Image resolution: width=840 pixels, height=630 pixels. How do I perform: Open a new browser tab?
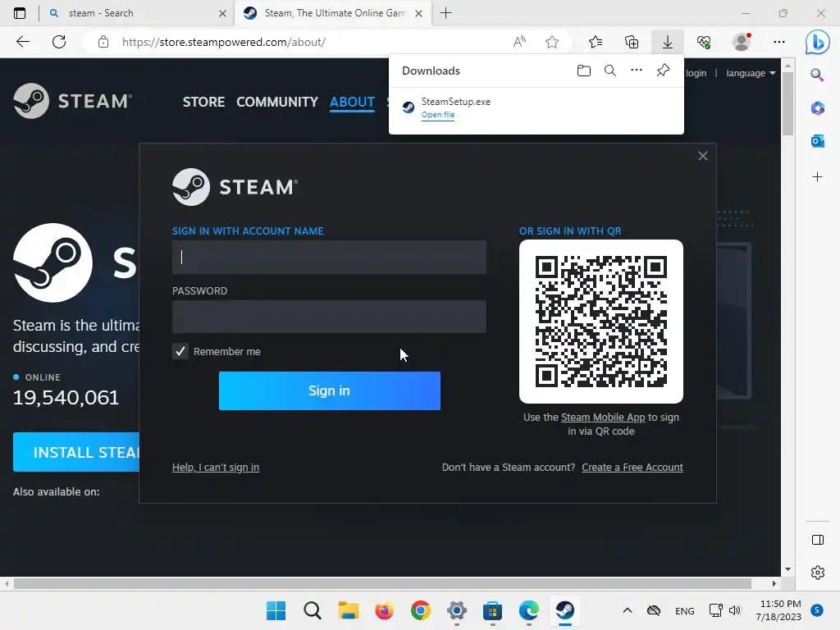(445, 13)
